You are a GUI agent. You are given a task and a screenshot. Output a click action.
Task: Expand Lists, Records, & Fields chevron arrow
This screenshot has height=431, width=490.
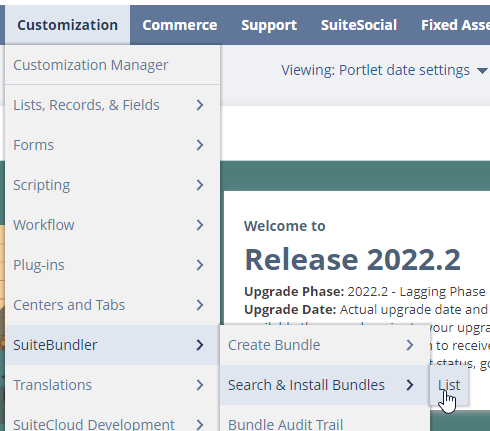(200, 105)
